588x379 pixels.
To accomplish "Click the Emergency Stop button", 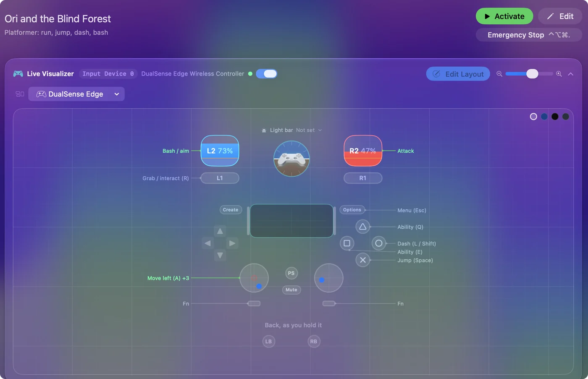I will pyautogui.click(x=529, y=35).
